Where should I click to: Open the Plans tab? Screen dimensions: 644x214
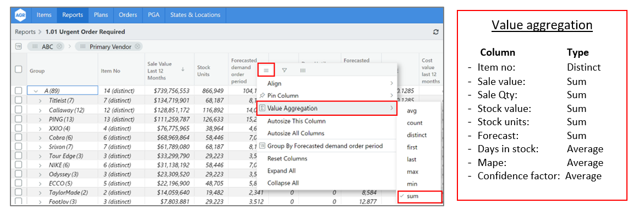point(101,15)
